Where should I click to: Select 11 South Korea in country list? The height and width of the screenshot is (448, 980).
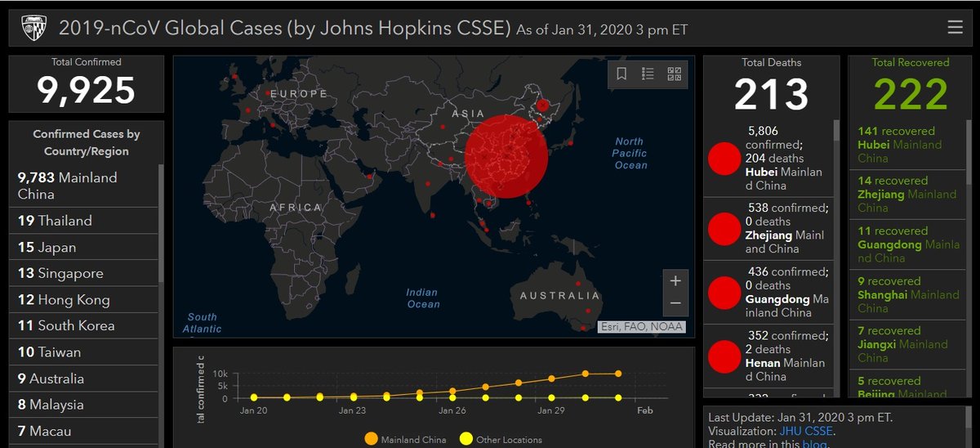point(83,325)
